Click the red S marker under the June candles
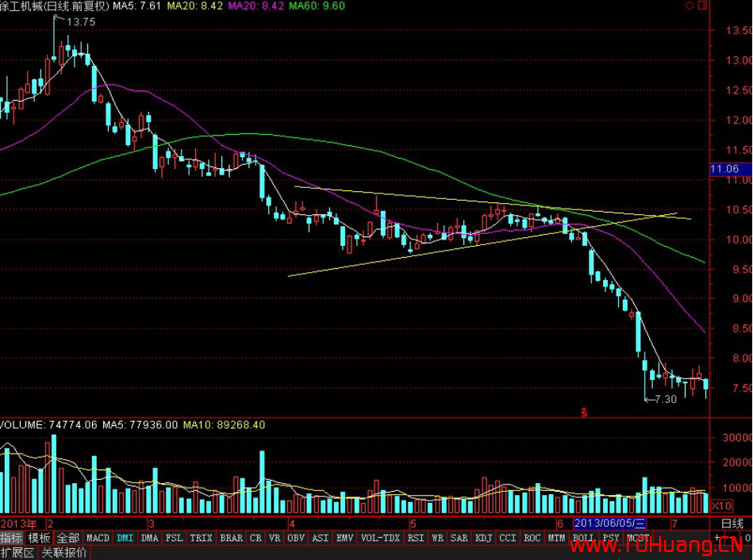Screen dimensions: 753x560 point(584,412)
